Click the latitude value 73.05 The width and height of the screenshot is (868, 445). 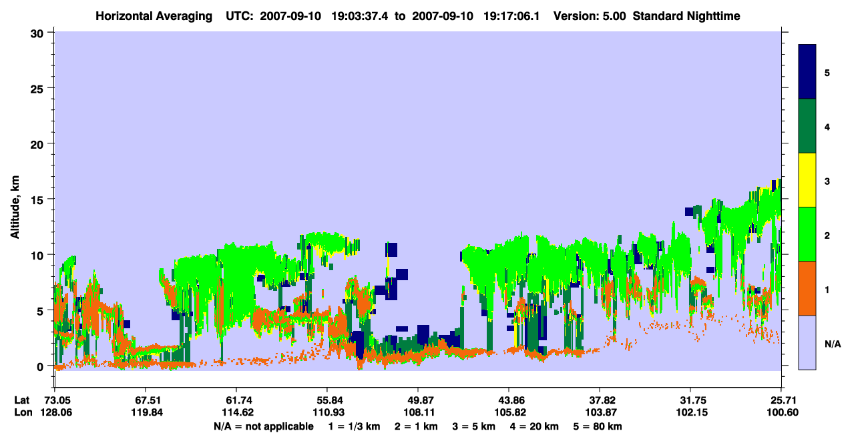point(57,400)
